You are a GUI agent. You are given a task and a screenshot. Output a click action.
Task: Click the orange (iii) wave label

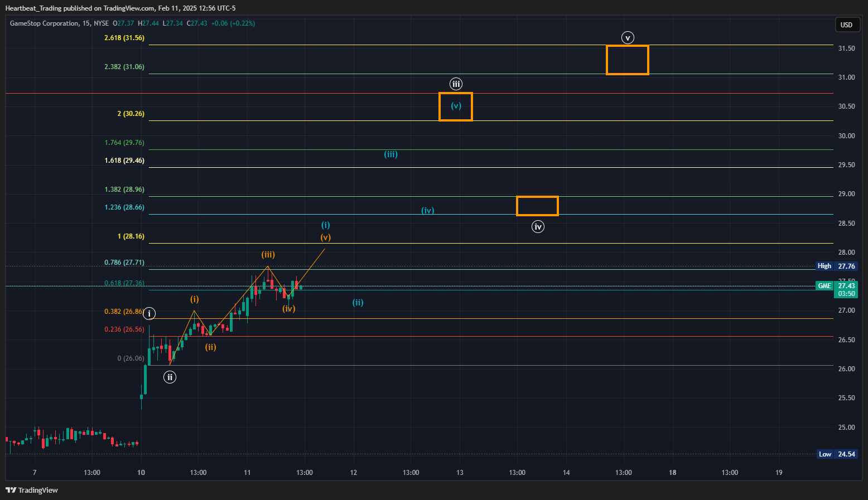(268, 255)
